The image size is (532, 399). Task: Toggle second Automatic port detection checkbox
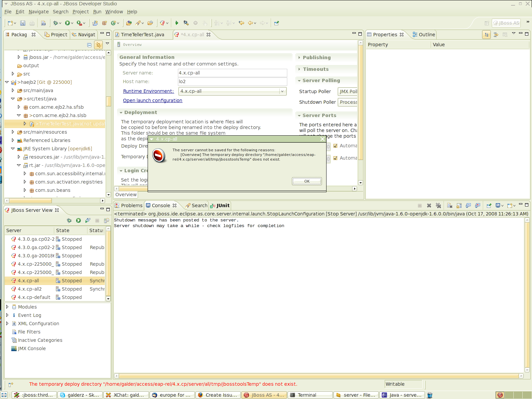point(335,158)
